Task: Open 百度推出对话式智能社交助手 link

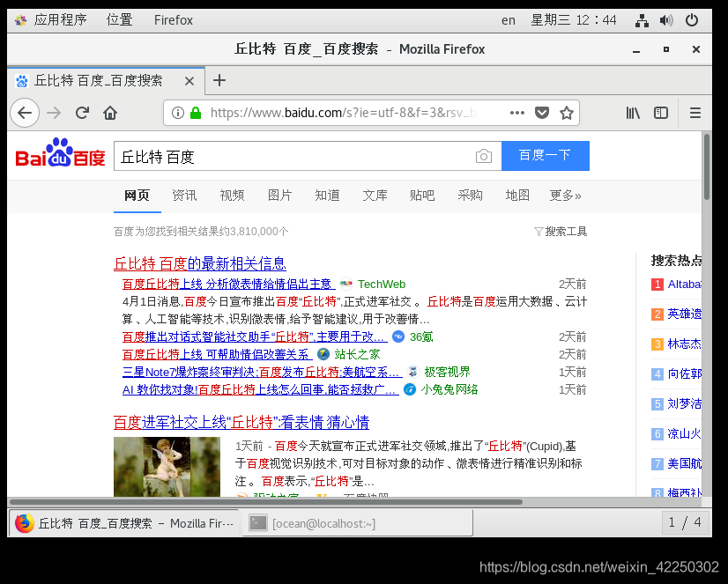Action: click(x=254, y=336)
